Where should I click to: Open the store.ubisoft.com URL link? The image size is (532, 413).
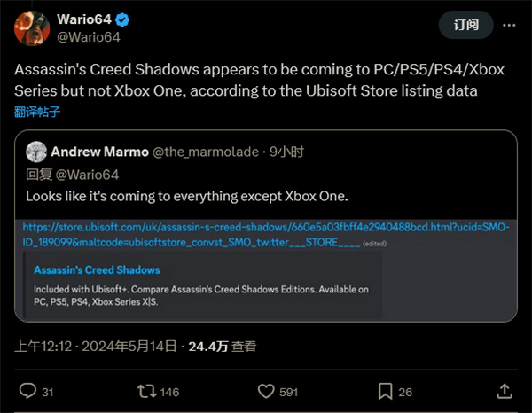tap(266, 235)
